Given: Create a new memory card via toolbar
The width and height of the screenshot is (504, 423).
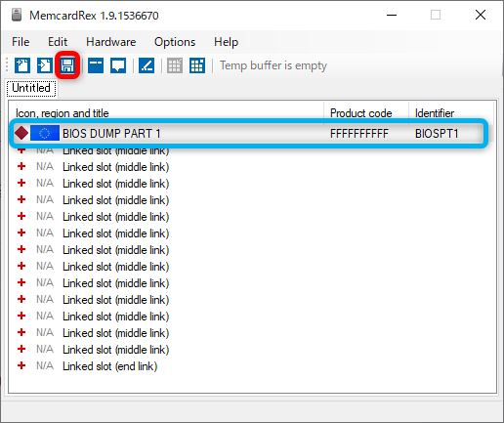Looking at the screenshot, I should click(22, 65).
